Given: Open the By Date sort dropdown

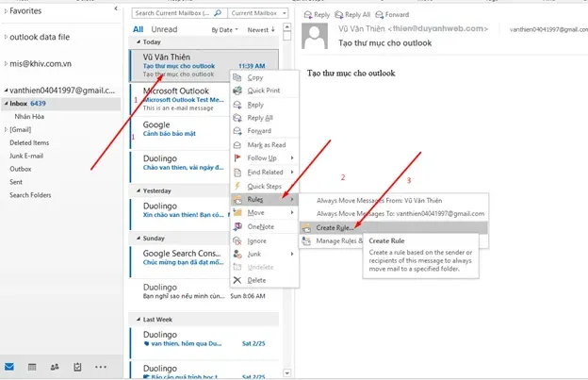Looking at the screenshot, I should tap(224, 30).
